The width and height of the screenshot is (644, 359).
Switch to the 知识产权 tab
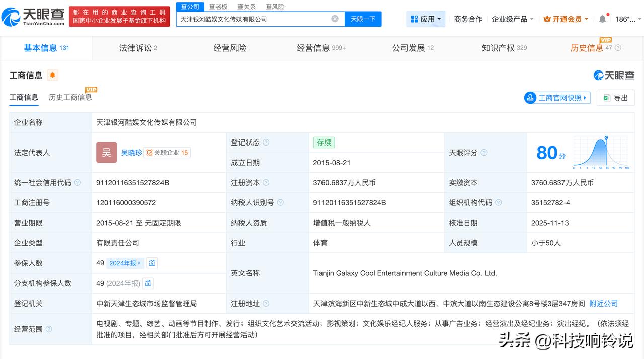[504, 48]
